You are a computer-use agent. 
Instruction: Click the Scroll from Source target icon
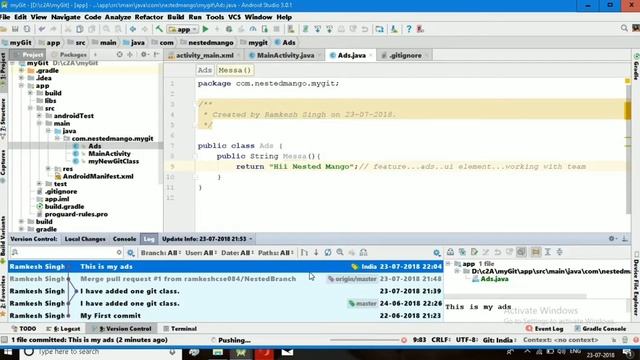[119, 54]
